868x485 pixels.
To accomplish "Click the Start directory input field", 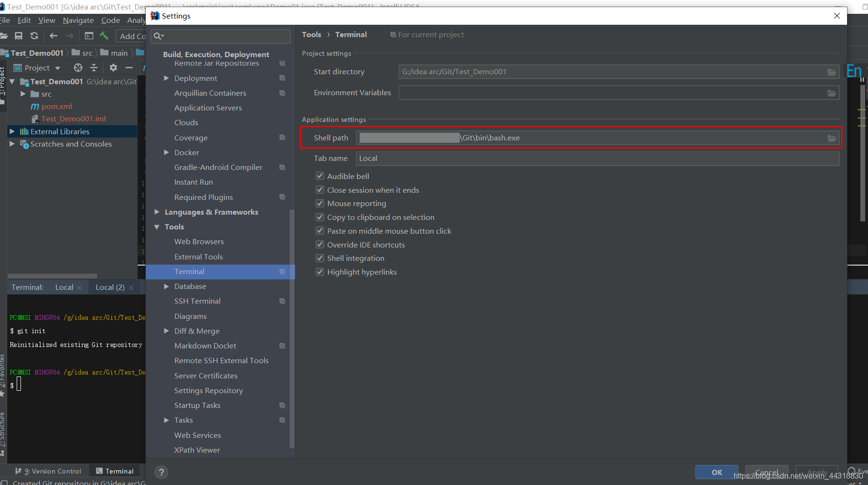I will pyautogui.click(x=619, y=72).
